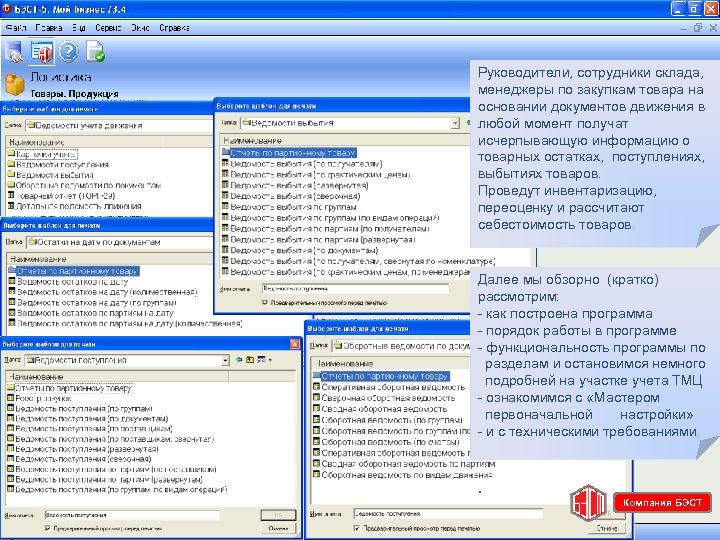Screen dimensions: 720x540
Task: Click icon of Ведомость поступления (развернутая) row
Action: click(10, 449)
